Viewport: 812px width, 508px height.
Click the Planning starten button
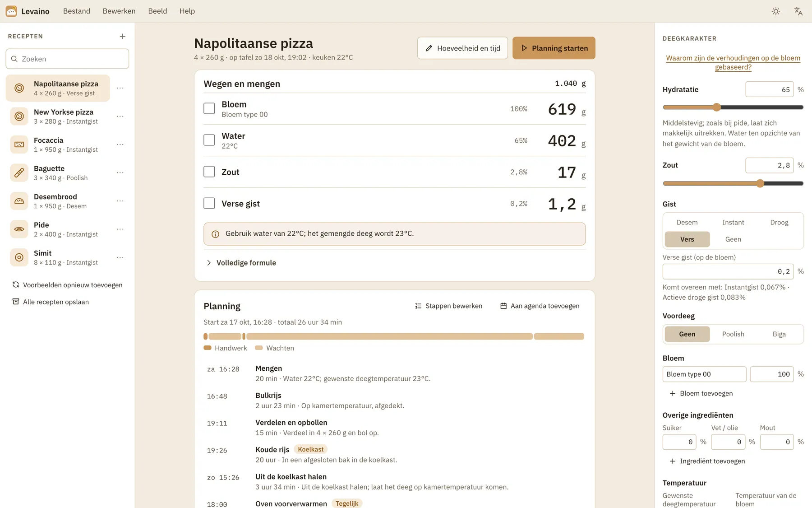[554, 48]
